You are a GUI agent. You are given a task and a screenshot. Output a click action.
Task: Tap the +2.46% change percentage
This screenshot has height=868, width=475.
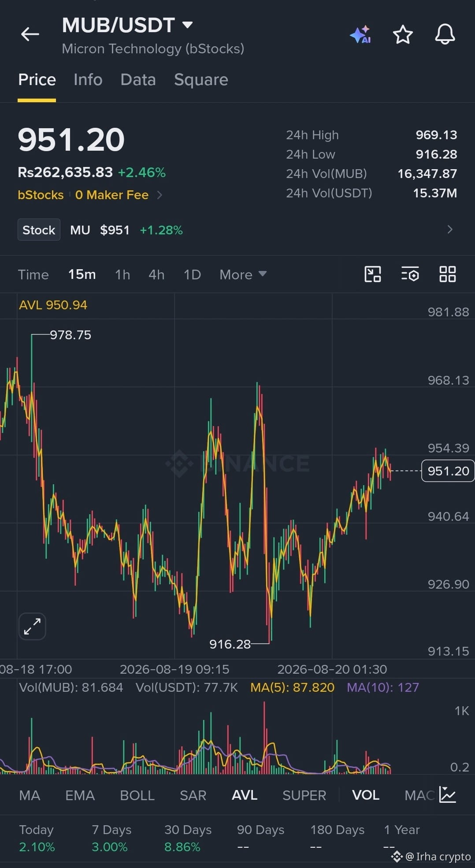tap(142, 172)
